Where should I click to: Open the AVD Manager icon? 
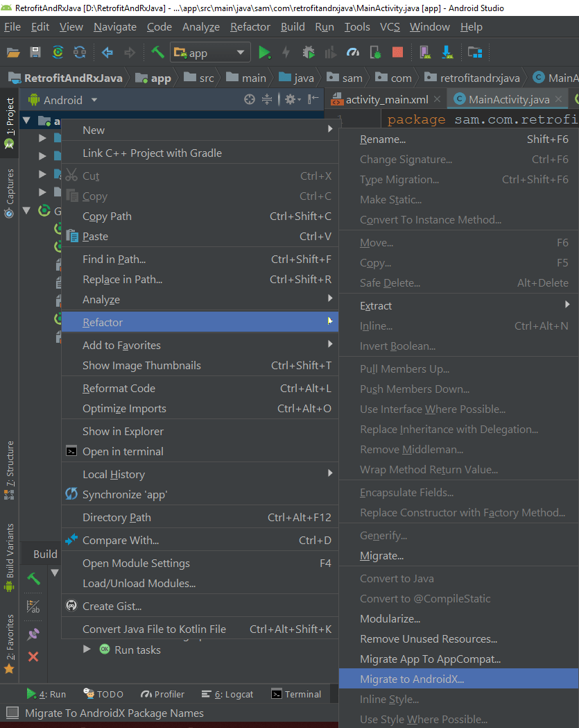424,53
